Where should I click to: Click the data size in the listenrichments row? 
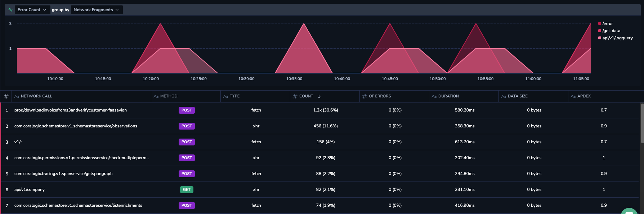pyautogui.click(x=534, y=205)
